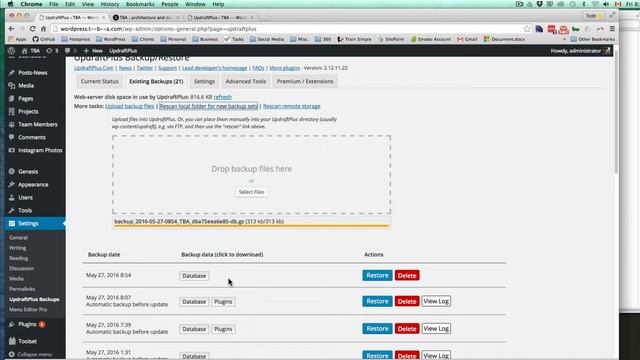Open General settings submenu
The image size is (640, 360).
point(18,238)
